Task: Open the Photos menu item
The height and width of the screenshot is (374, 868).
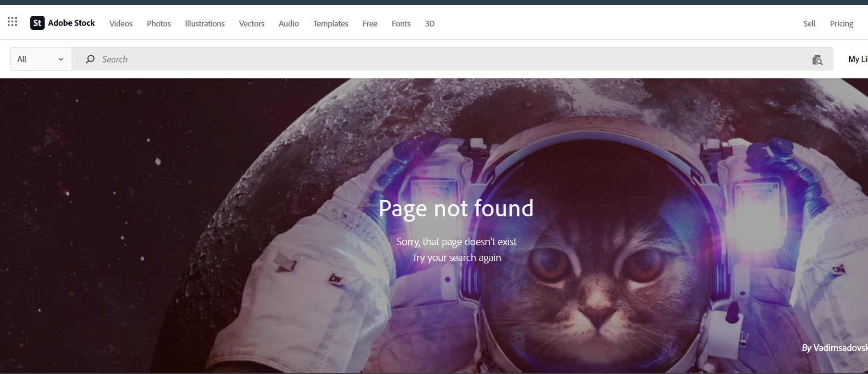Action: point(159,24)
